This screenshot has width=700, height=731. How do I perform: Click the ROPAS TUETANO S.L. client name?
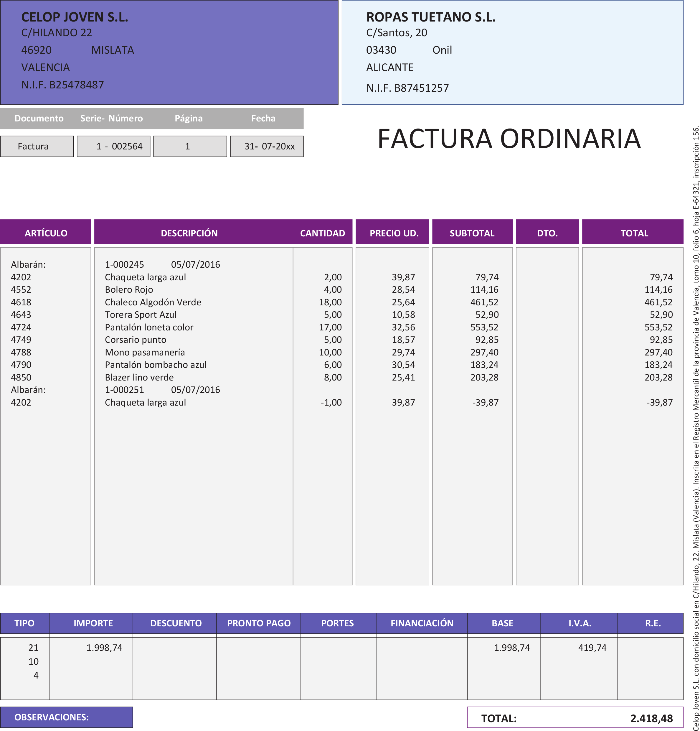(x=430, y=17)
